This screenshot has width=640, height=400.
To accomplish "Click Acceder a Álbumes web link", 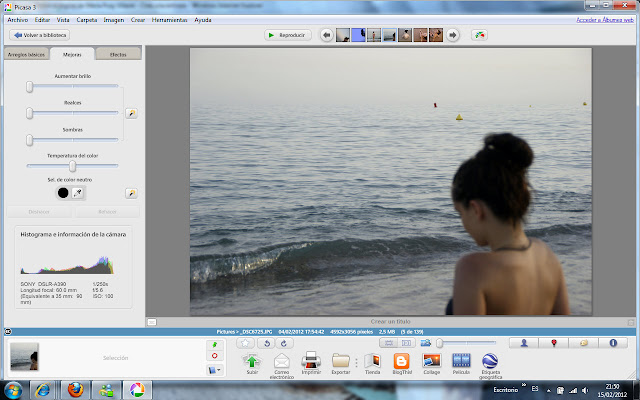I will (605, 20).
